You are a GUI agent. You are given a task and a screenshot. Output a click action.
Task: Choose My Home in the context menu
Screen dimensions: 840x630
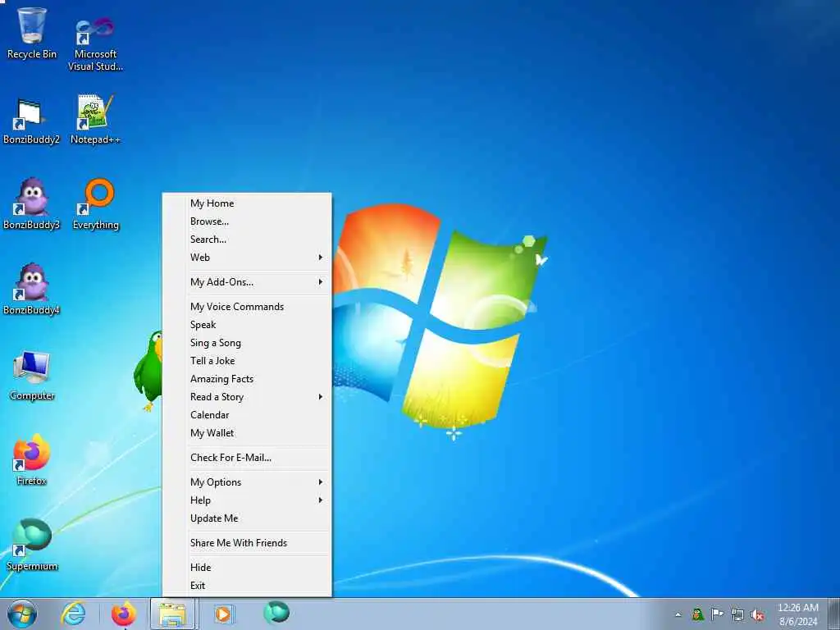tap(247, 203)
